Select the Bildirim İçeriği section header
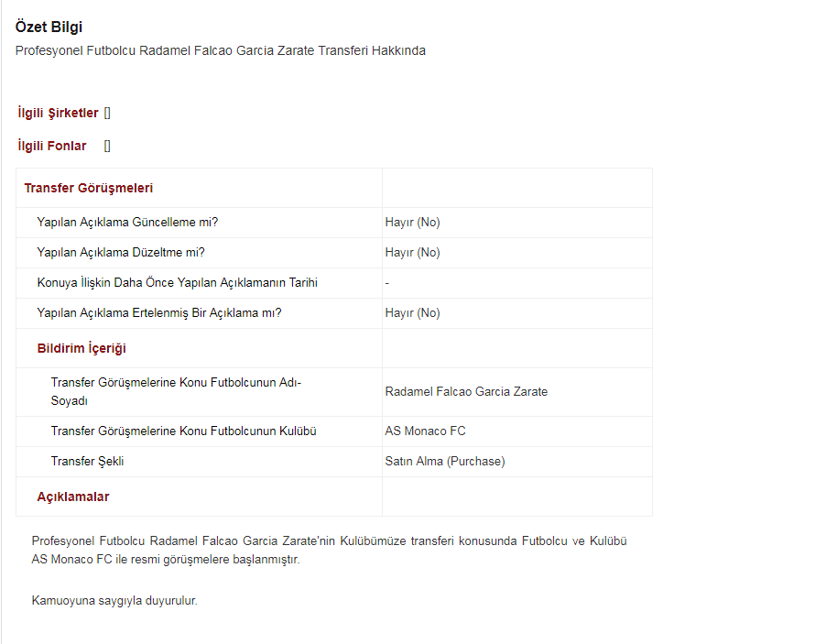The image size is (815, 644). (81, 348)
